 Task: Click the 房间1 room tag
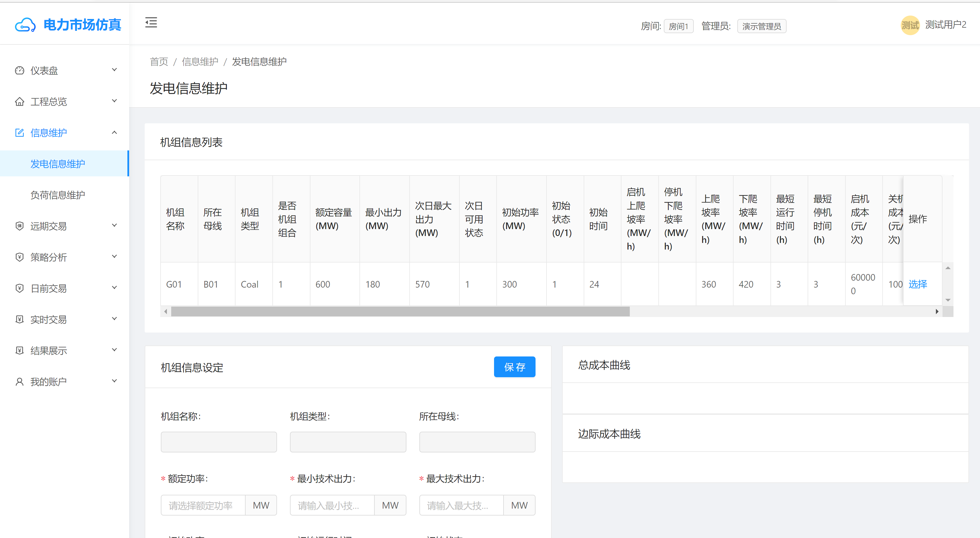[x=678, y=26]
